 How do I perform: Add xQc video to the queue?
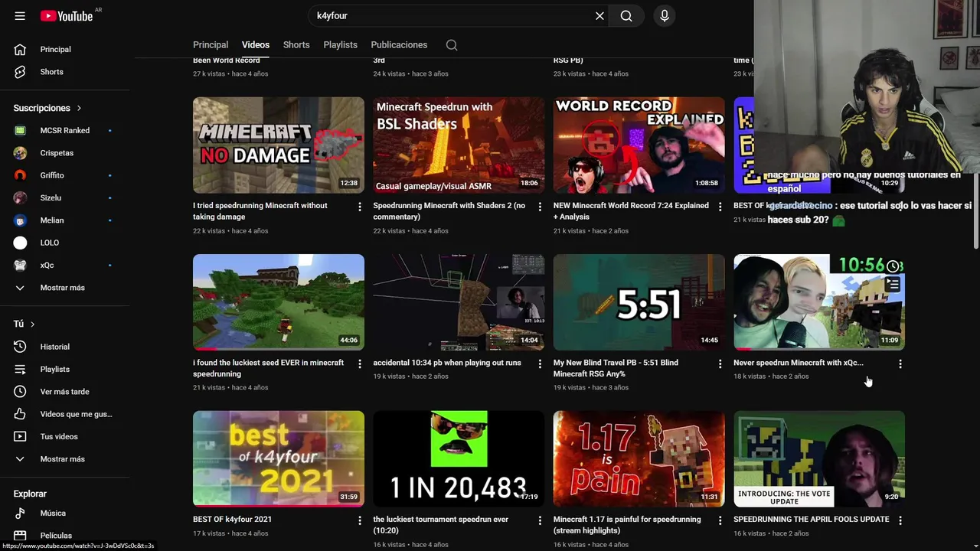click(x=893, y=285)
